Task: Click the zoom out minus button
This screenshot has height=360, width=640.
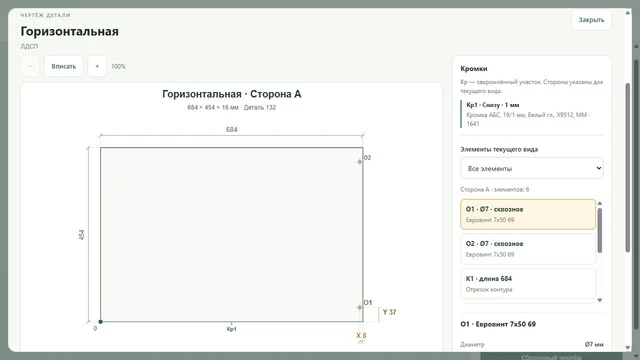Action: 30,66
